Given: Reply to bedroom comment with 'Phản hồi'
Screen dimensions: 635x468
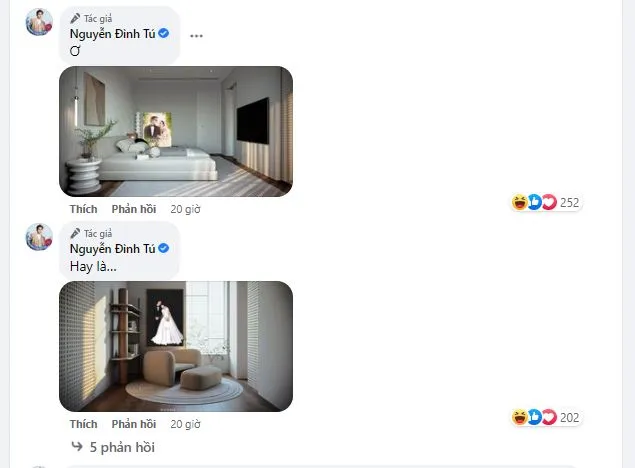Looking at the screenshot, I should (134, 209).
